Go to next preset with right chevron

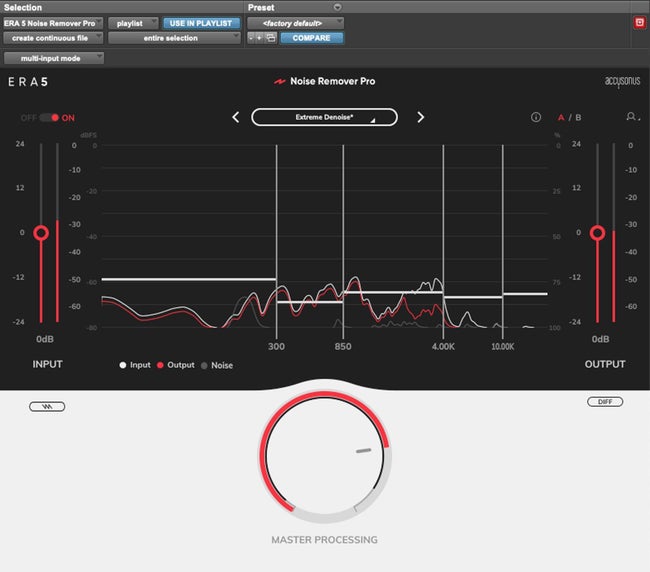click(x=420, y=117)
